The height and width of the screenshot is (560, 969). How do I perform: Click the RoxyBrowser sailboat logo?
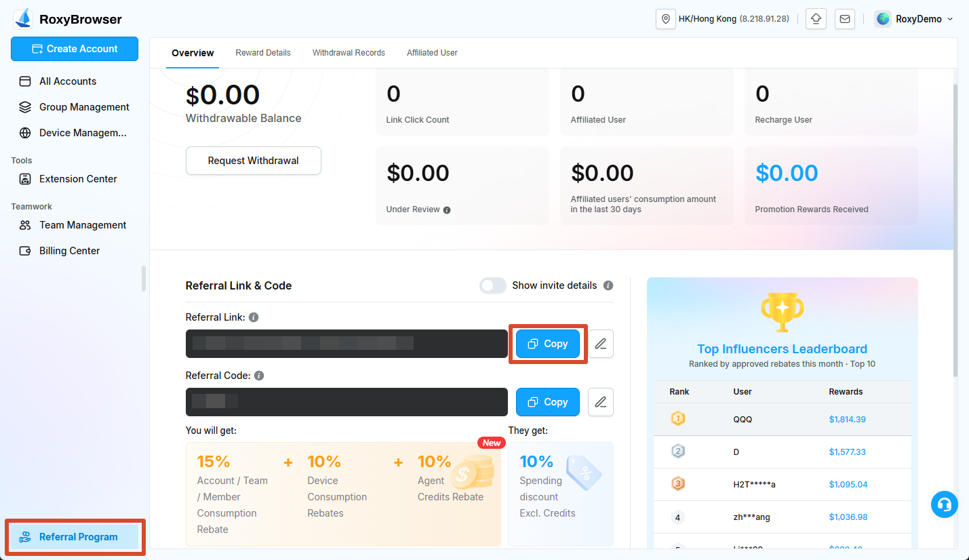tap(24, 19)
